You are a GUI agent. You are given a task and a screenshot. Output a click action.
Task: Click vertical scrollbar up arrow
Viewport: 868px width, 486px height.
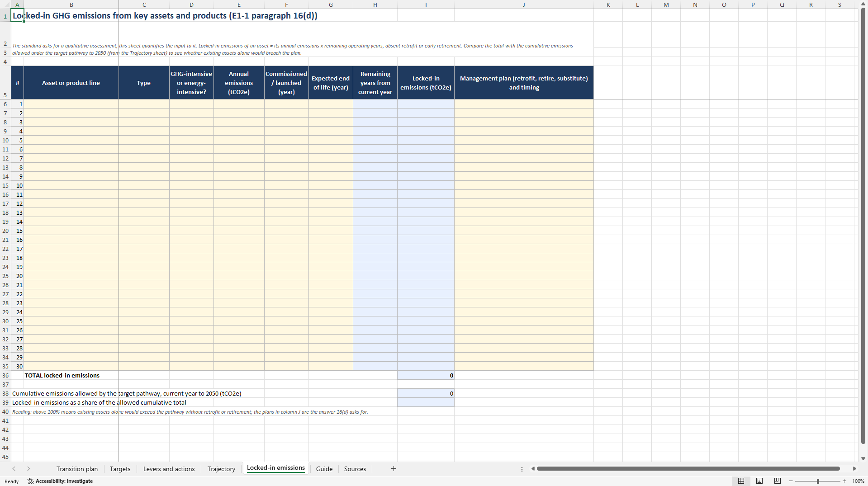click(863, 4)
